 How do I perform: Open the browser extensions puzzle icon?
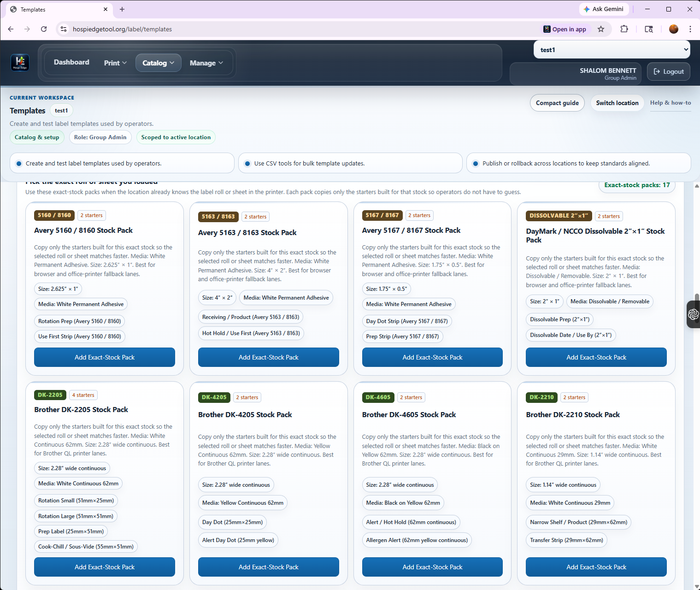pos(624,29)
